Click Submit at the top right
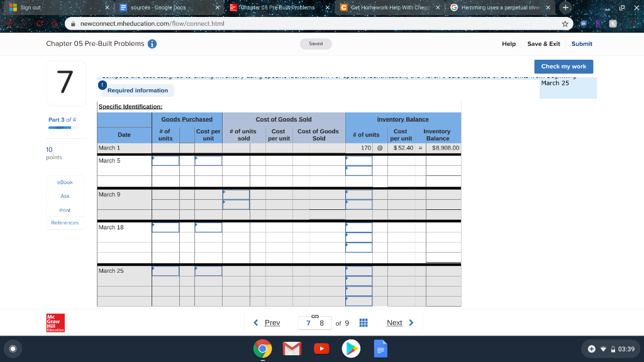 coord(581,44)
